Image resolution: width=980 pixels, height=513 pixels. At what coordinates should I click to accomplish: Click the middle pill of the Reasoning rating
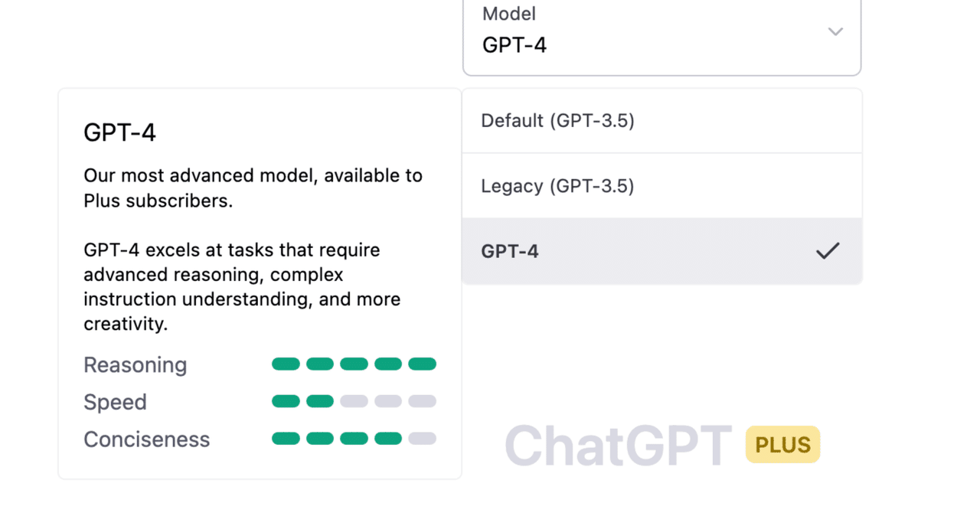[354, 364]
